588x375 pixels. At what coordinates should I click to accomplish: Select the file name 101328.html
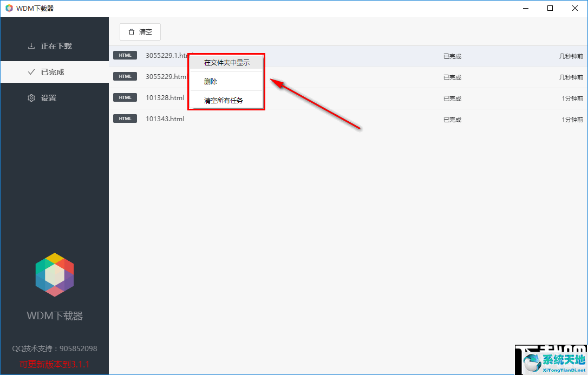[165, 98]
